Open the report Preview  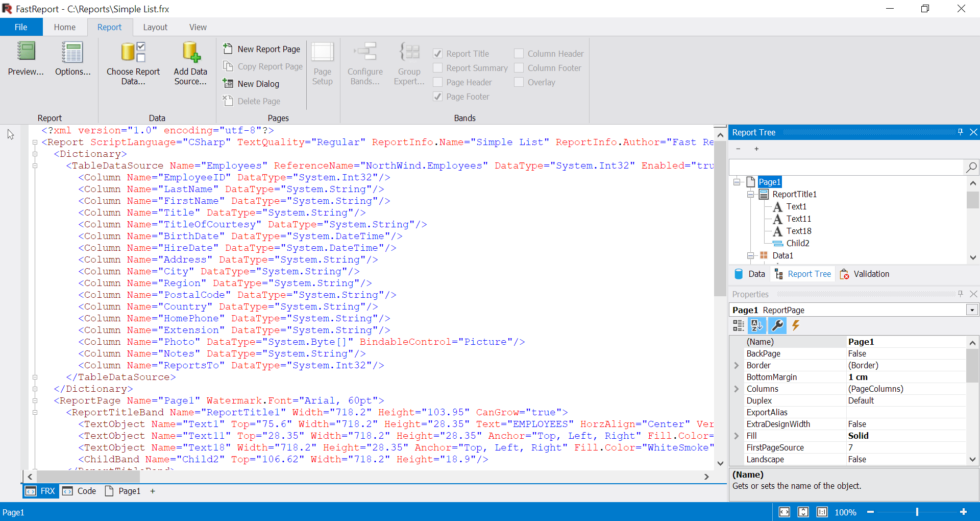[26, 59]
